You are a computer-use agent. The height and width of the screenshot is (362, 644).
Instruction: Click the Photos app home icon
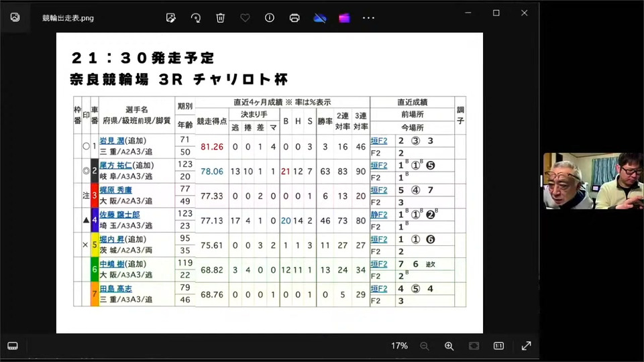pyautogui.click(x=15, y=17)
